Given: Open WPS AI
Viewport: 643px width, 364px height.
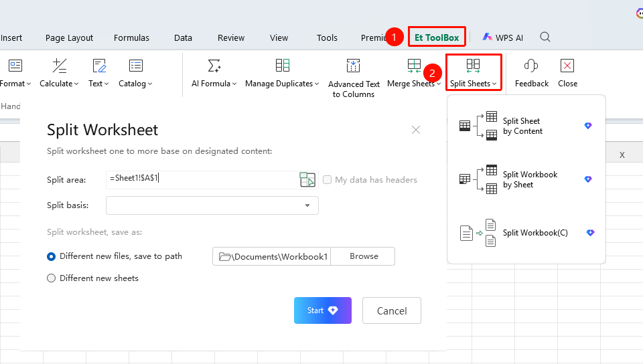Looking at the screenshot, I should click(x=503, y=37).
